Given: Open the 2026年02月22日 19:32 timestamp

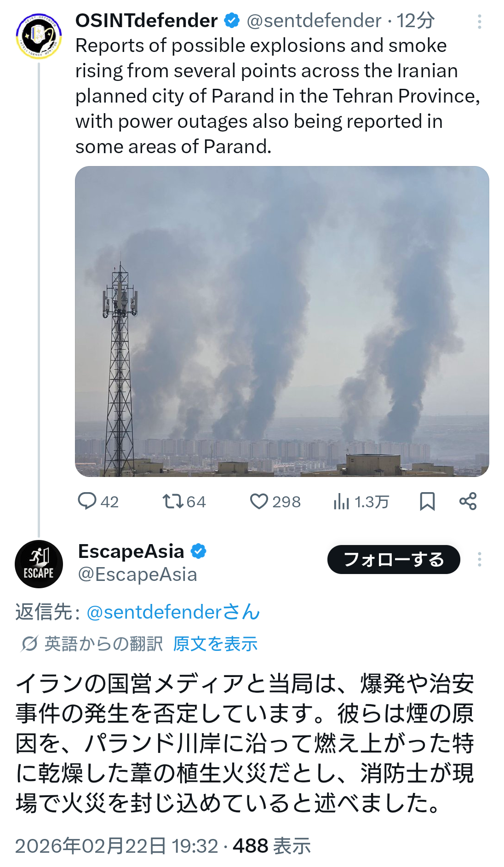Looking at the screenshot, I should click(x=116, y=846).
